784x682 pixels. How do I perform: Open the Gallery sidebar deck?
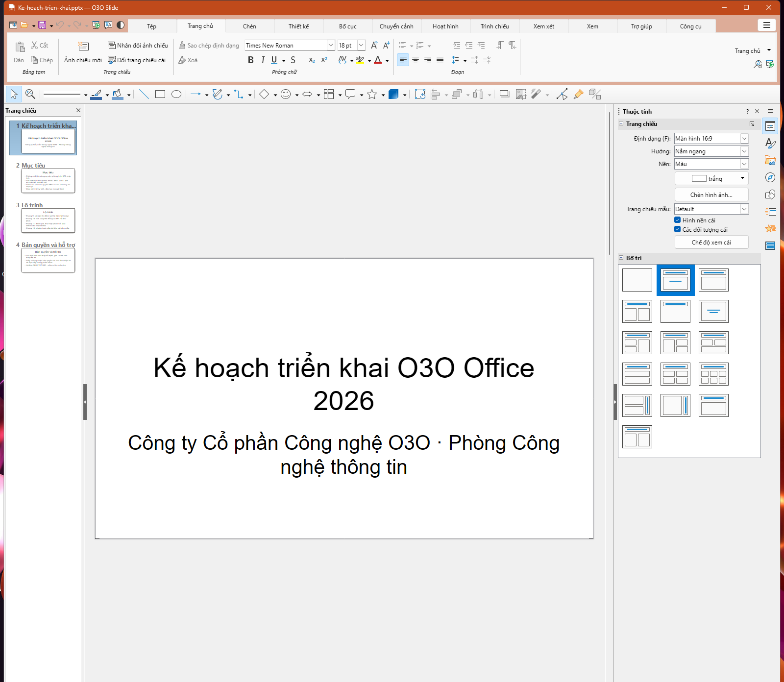click(x=770, y=160)
